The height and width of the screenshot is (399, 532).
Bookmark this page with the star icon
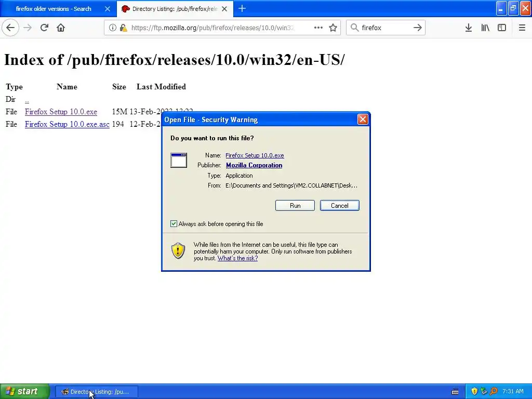point(333,28)
